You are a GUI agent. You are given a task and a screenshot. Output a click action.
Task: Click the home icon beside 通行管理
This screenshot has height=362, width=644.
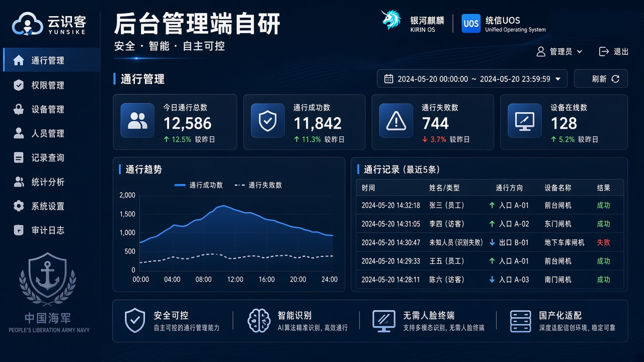19,60
